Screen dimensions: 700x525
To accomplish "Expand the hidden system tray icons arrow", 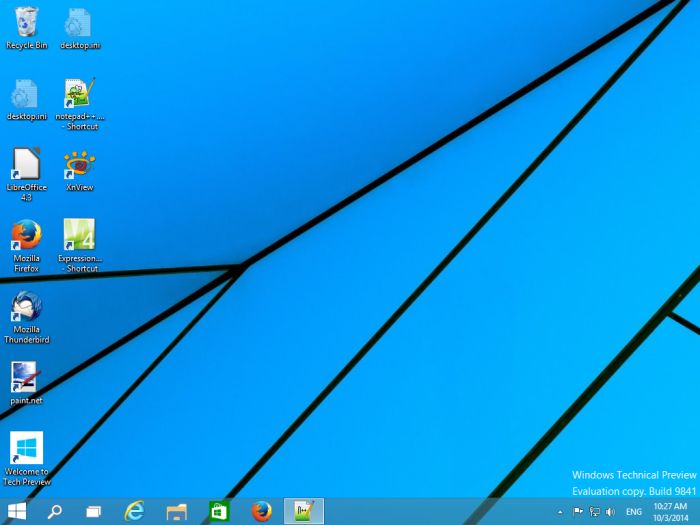I will click(560, 512).
